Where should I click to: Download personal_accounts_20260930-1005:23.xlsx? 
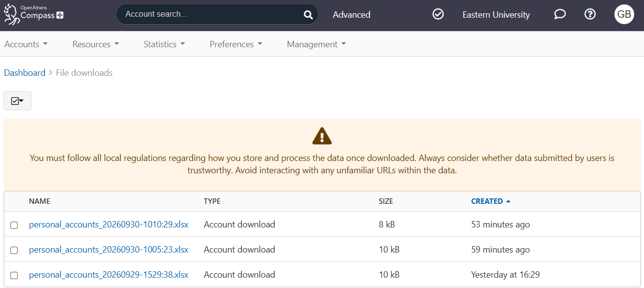tap(108, 250)
